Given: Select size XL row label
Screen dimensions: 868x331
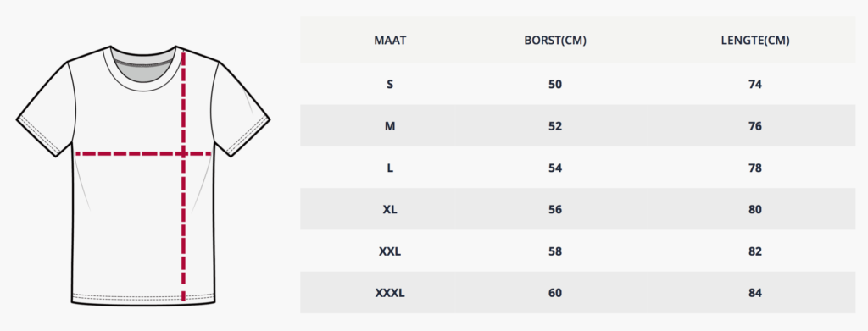Looking at the screenshot, I should pyautogui.click(x=390, y=209).
